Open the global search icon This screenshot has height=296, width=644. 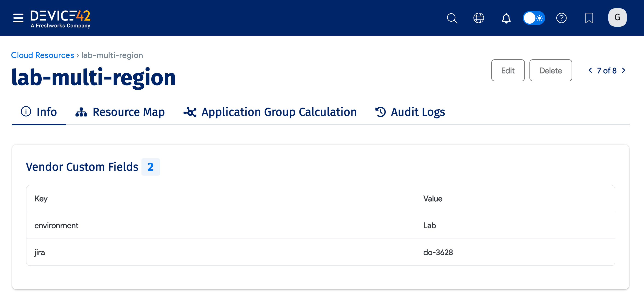click(452, 18)
